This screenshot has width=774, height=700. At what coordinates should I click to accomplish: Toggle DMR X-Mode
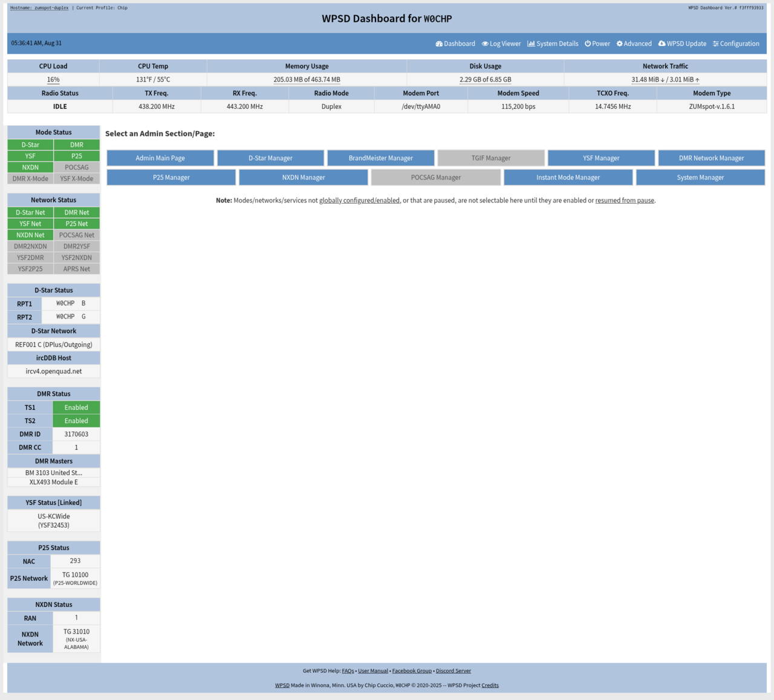coord(30,178)
